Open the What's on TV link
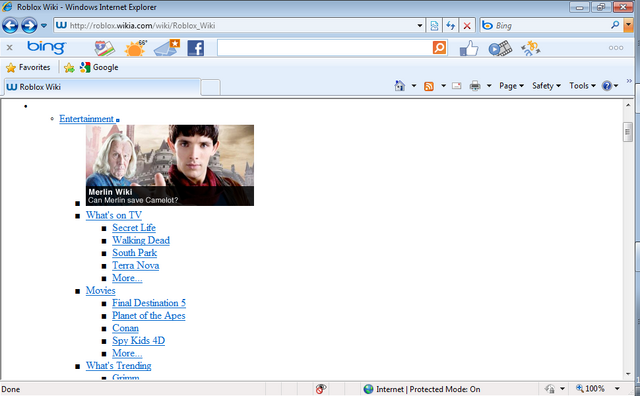This screenshot has width=640, height=396. coord(114,215)
